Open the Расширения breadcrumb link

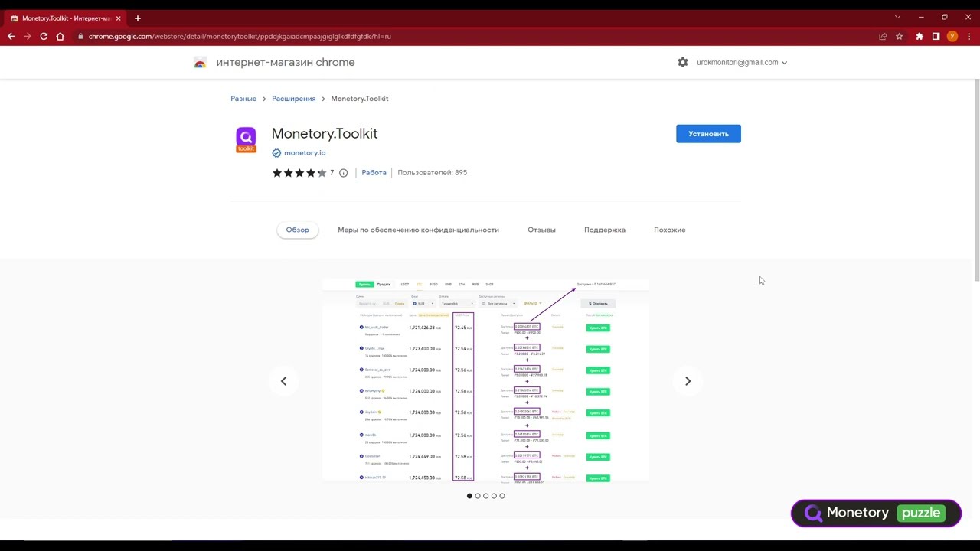[x=294, y=99]
